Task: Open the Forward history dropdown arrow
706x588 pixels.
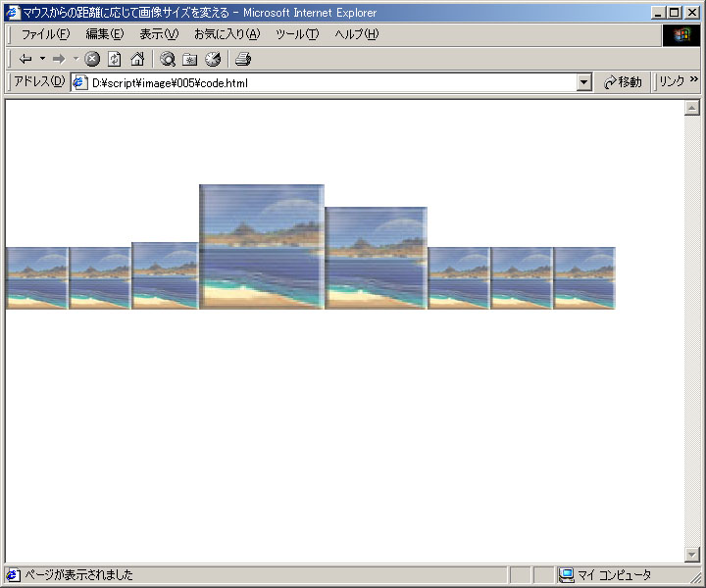Action: (76, 59)
